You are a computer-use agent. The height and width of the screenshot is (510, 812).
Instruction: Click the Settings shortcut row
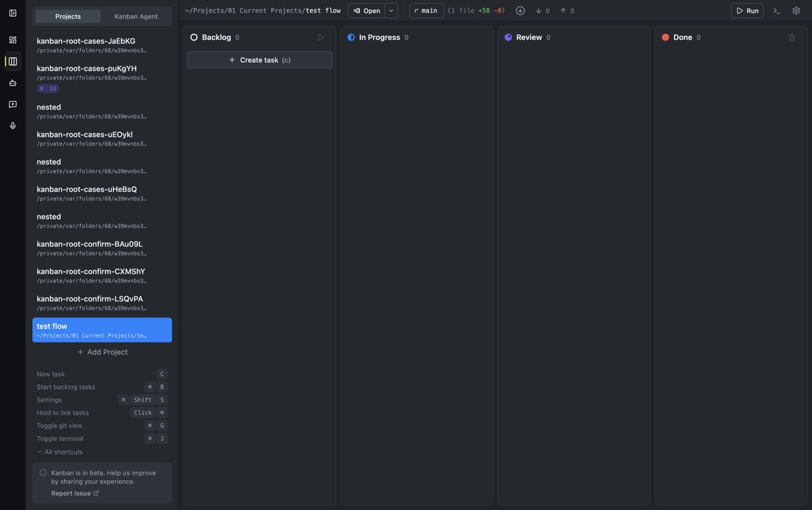102,400
